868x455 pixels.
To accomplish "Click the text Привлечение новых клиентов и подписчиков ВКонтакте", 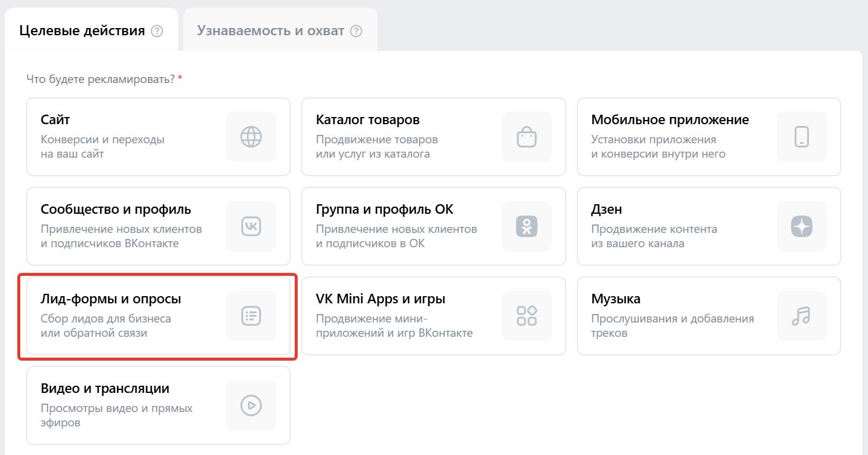I will pos(121,236).
